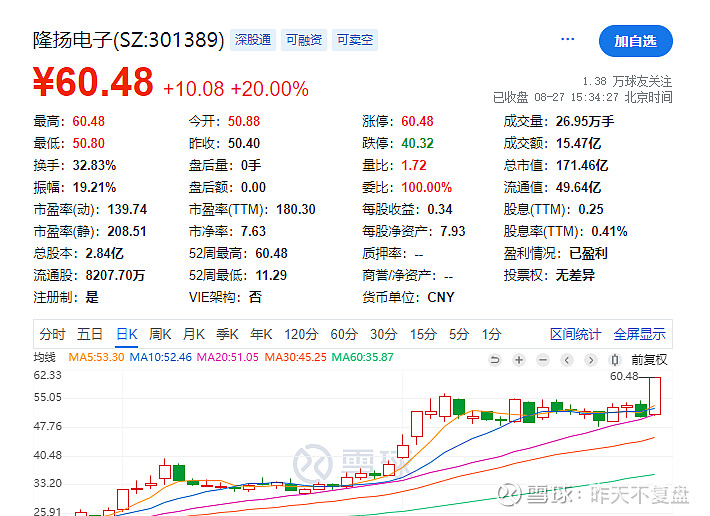710x516 pixels.
Task: Shift chart left with left chevron
Action: point(567,360)
